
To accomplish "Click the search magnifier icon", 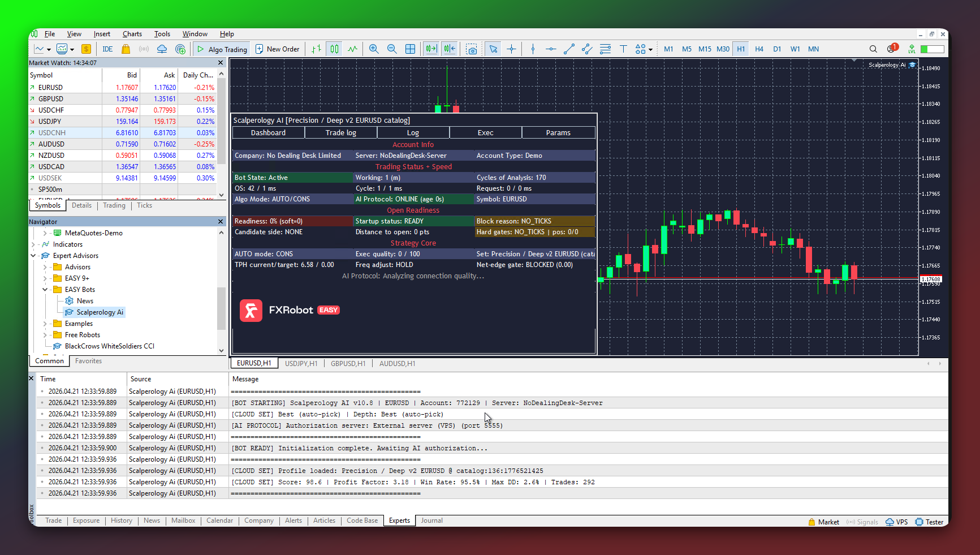I will [874, 49].
